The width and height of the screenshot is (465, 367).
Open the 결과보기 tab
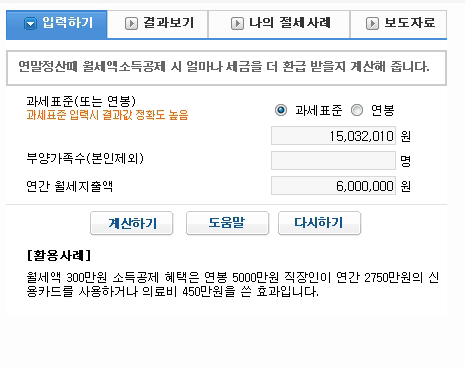pos(158,24)
